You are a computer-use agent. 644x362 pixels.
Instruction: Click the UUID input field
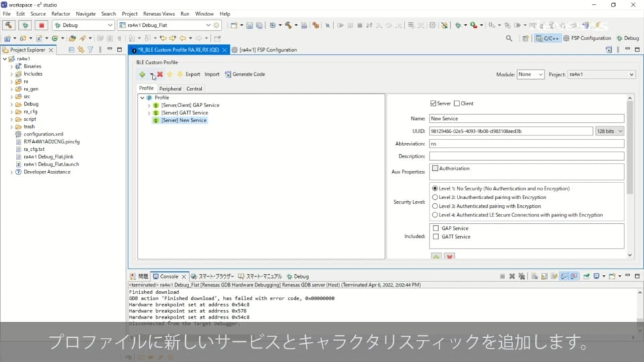pos(511,131)
